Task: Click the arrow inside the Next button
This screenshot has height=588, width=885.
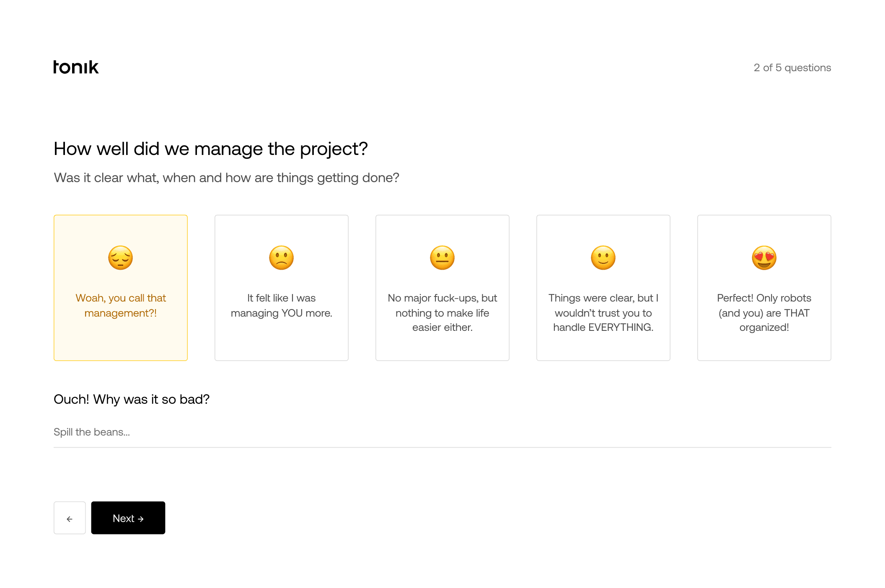Action: point(141,518)
